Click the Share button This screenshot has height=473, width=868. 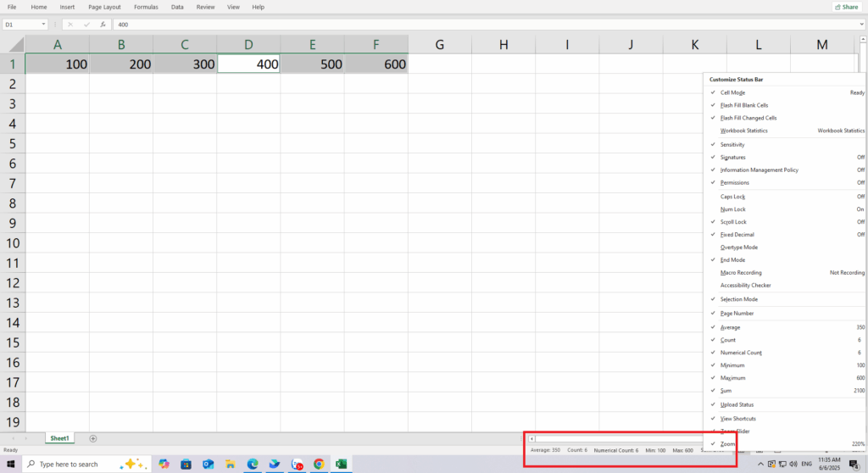pyautogui.click(x=847, y=7)
